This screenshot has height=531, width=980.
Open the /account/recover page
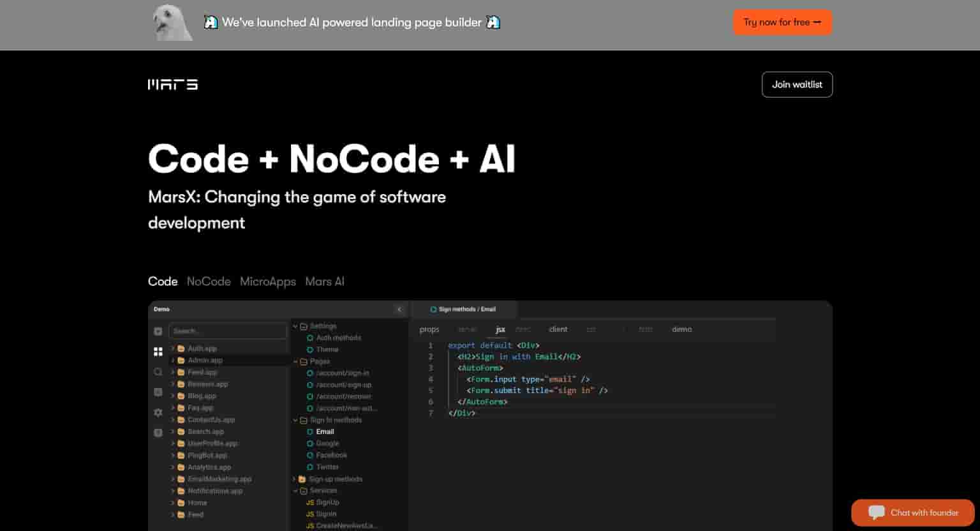point(344,396)
